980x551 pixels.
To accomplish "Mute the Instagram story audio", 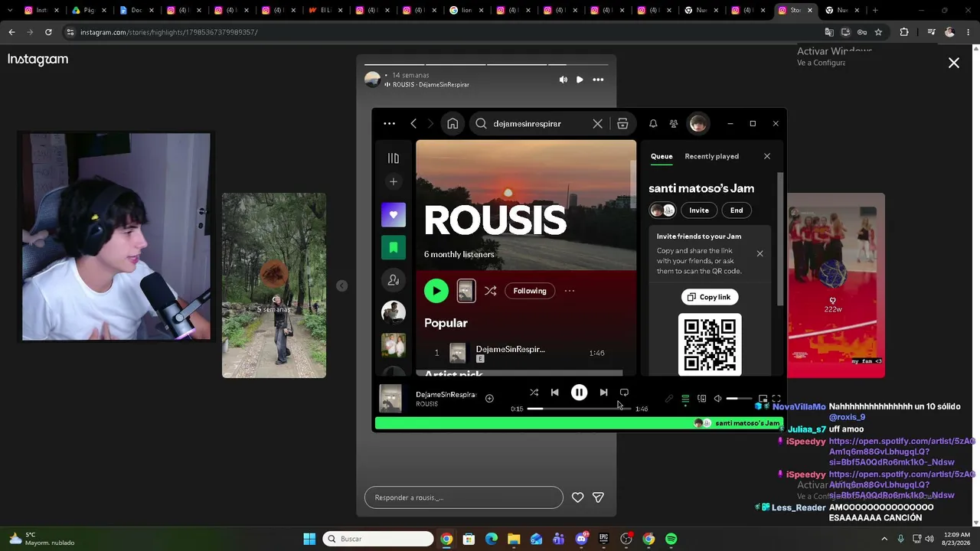I will click(x=563, y=80).
